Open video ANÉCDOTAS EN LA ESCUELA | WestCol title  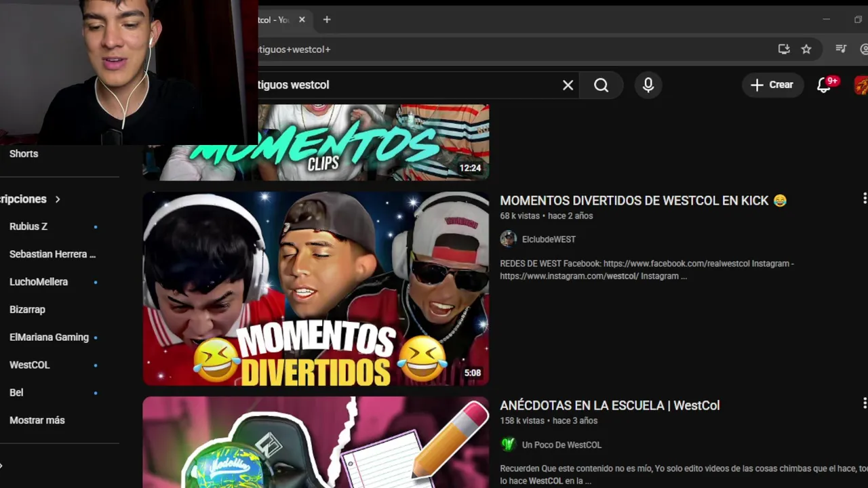[x=610, y=405]
